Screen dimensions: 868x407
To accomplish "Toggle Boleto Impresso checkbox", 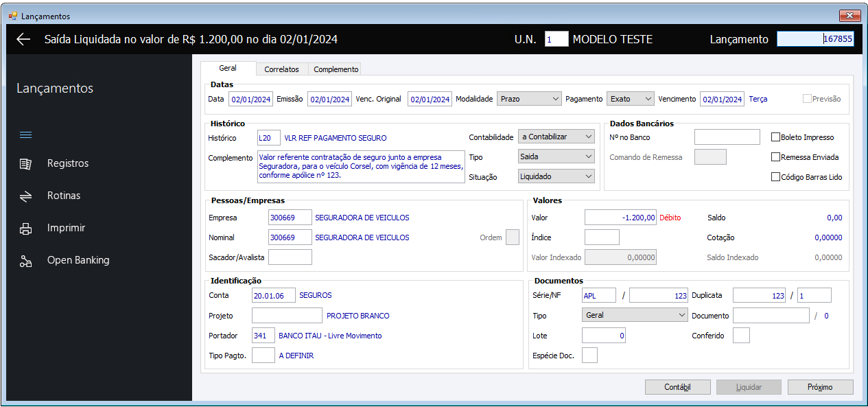I will pyautogui.click(x=775, y=137).
